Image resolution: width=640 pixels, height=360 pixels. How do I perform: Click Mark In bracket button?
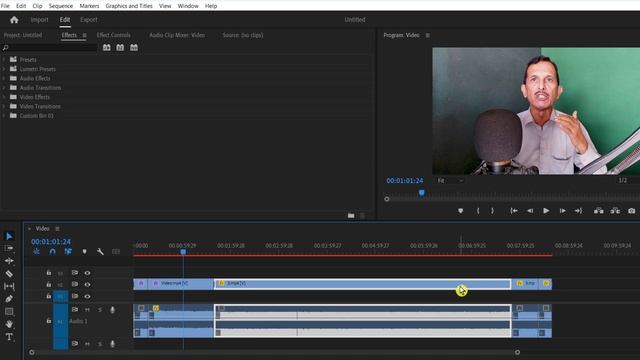(478, 211)
